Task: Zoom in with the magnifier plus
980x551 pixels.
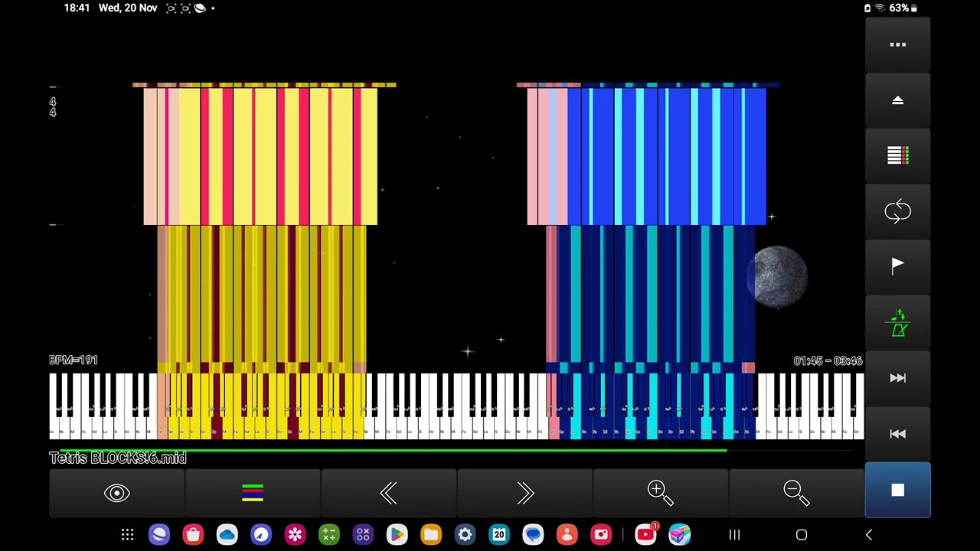Action: click(660, 494)
